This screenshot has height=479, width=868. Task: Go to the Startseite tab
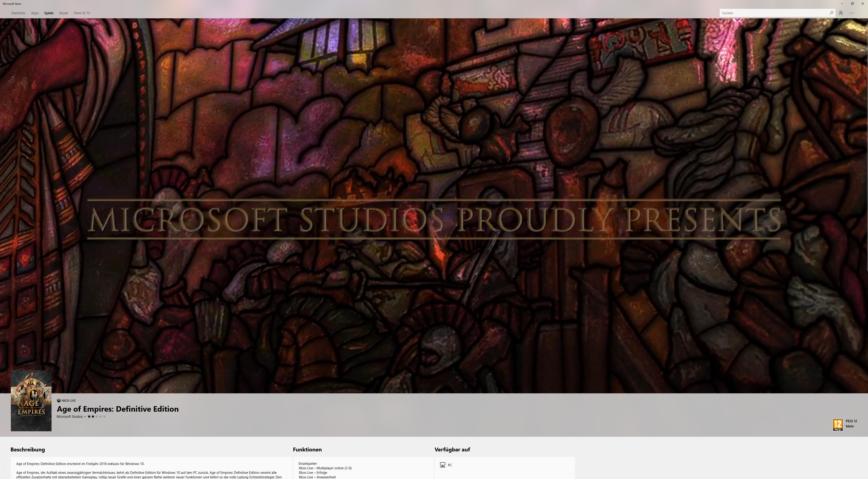[x=18, y=13]
